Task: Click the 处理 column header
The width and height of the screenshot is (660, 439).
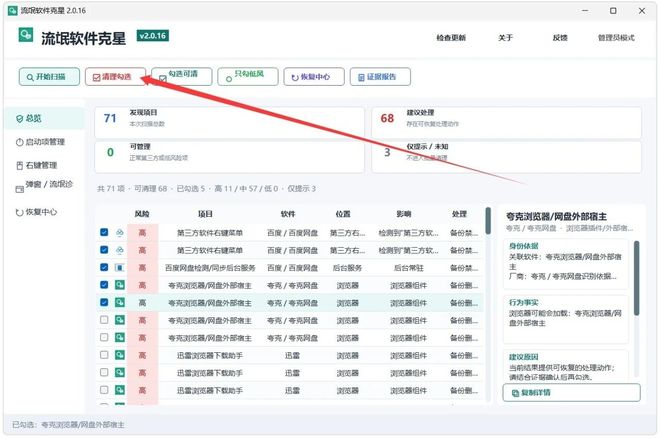Action: click(459, 214)
